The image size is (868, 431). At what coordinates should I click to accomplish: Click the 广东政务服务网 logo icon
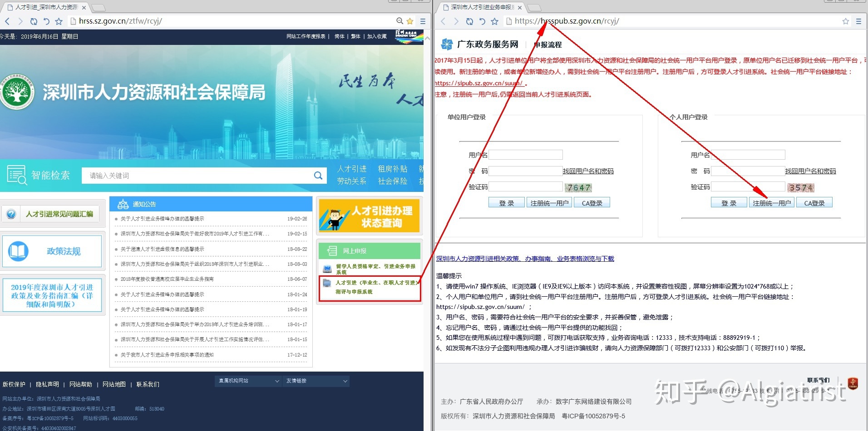click(x=447, y=44)
